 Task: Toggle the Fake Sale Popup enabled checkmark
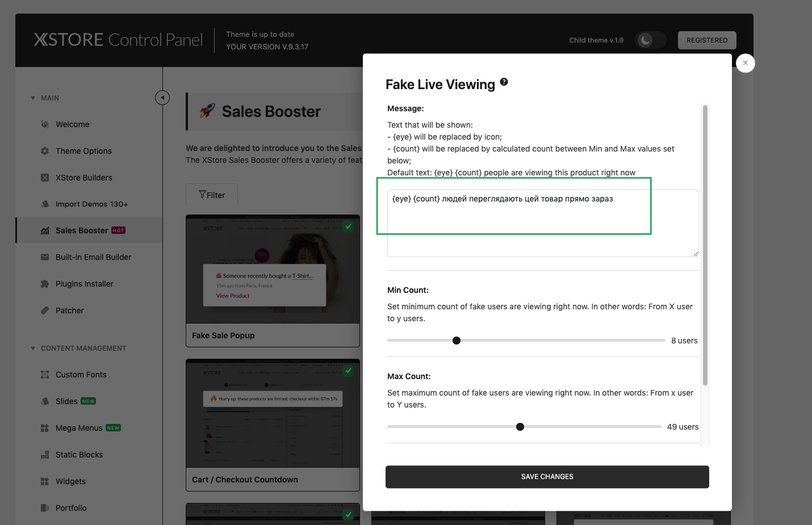(349, 226)
